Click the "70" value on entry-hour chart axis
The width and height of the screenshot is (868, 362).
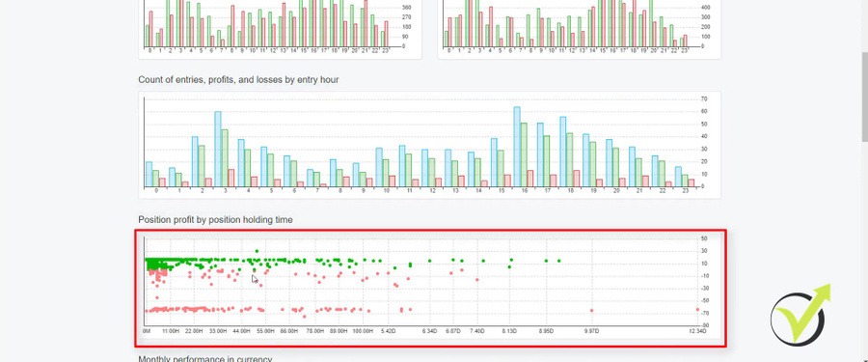click(x=704, y=98)
